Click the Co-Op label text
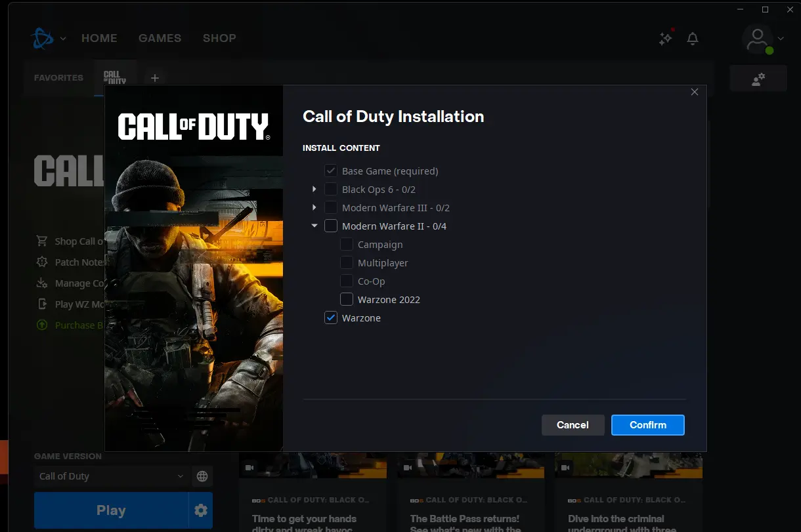 pos(372,281)
